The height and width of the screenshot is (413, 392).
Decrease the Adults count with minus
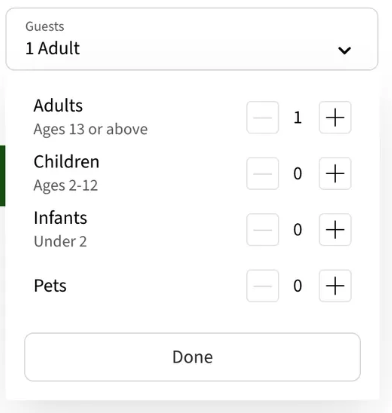point(263,118)
